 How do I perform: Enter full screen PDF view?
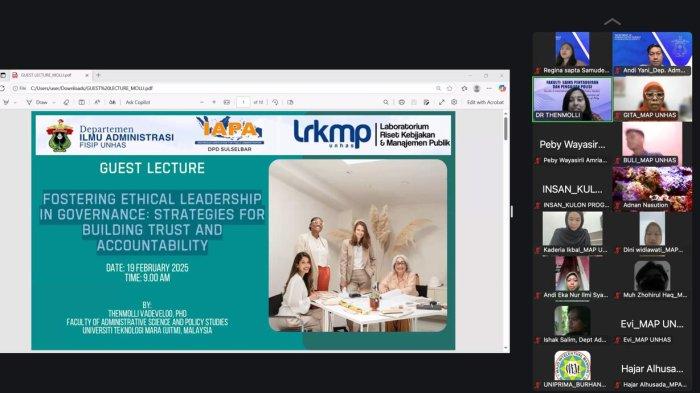tap(442, 102)
